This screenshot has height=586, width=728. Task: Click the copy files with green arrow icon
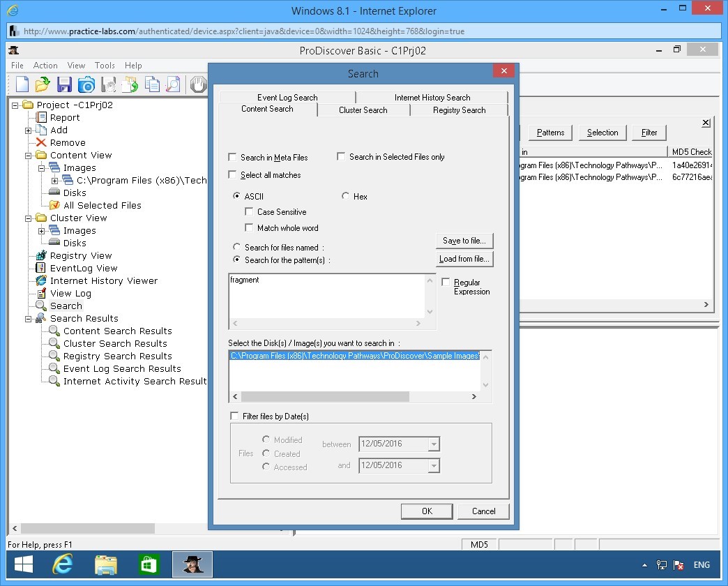(130, 84)
